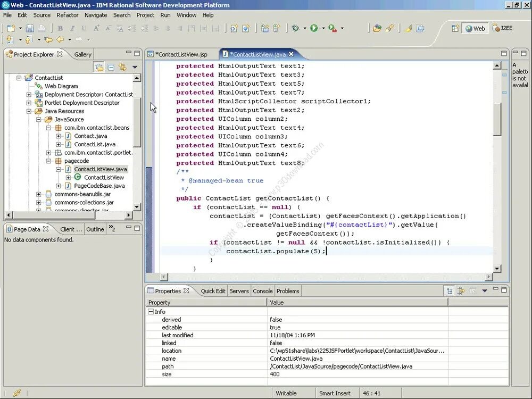532x399 pixels.
Task: Toggle Show Advanced Properties in Properties view
Action: (x=461, y=291)
